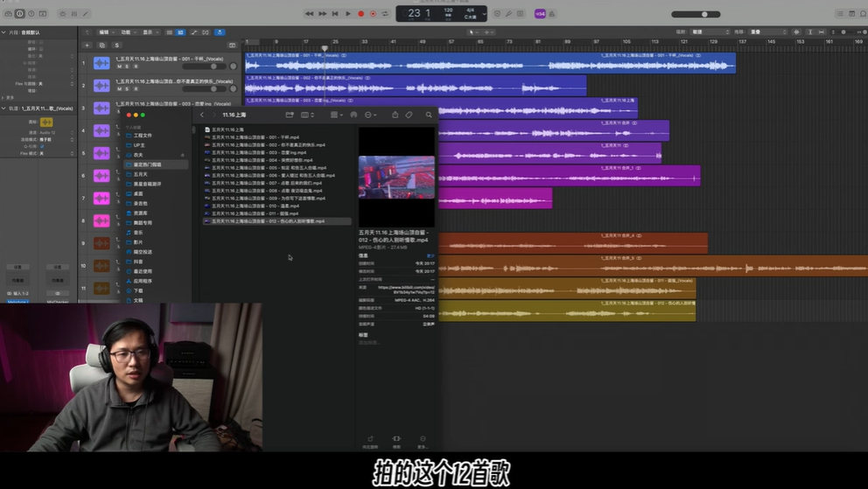Solo track 1 with the S button
The image size is (868, 489).
[127, 66]
